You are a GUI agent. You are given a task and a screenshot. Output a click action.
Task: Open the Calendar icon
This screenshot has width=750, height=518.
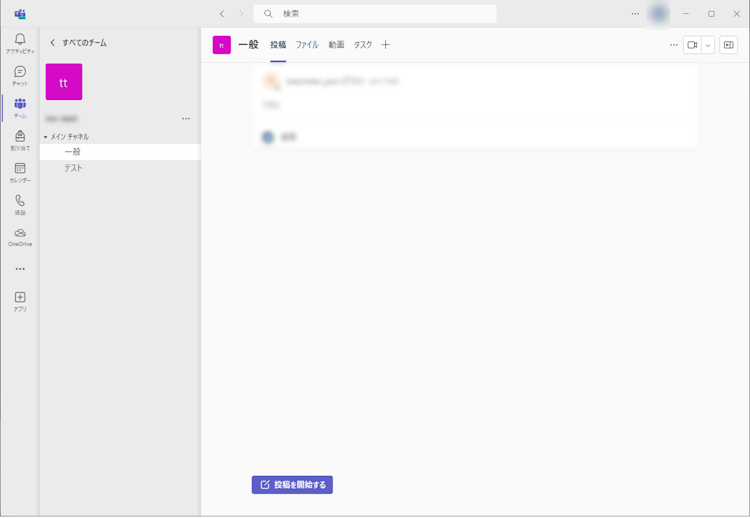[x=20, y=171]
